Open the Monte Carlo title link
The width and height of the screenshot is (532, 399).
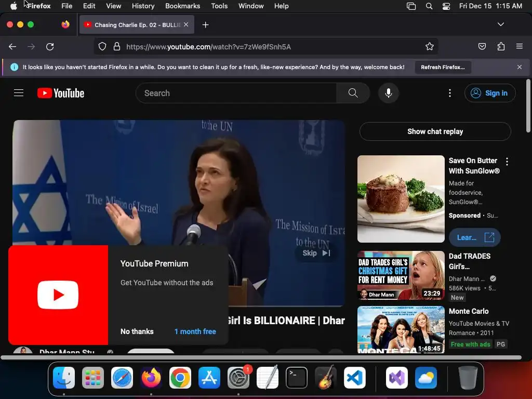point(469,311)
